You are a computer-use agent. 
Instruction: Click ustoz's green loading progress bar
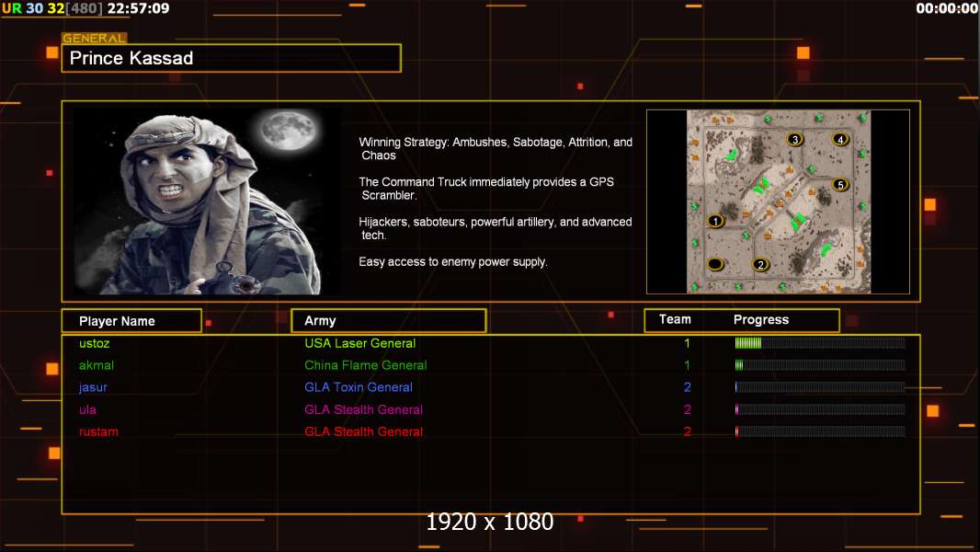(x=819, y=343)
